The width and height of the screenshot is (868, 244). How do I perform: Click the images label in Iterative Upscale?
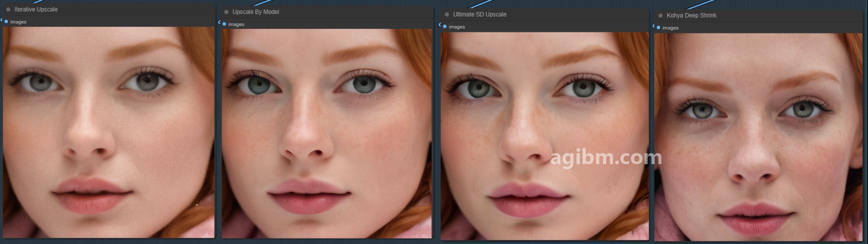coord(18,22)
